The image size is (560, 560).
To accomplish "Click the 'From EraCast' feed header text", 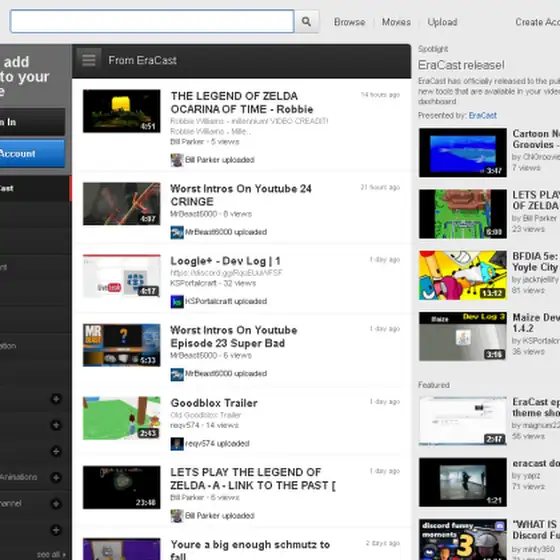I will pos(142,60).
